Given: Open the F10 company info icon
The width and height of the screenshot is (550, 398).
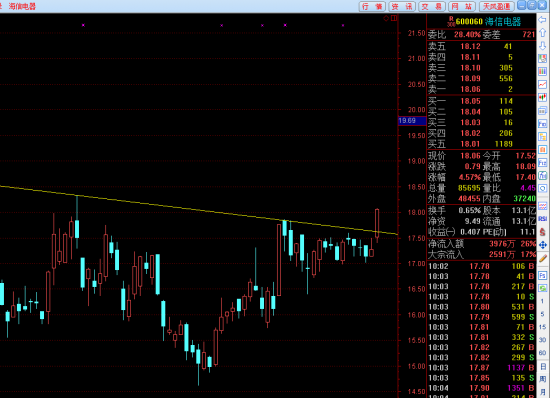Looking at the screenshot, I should (x=542, y=123).
